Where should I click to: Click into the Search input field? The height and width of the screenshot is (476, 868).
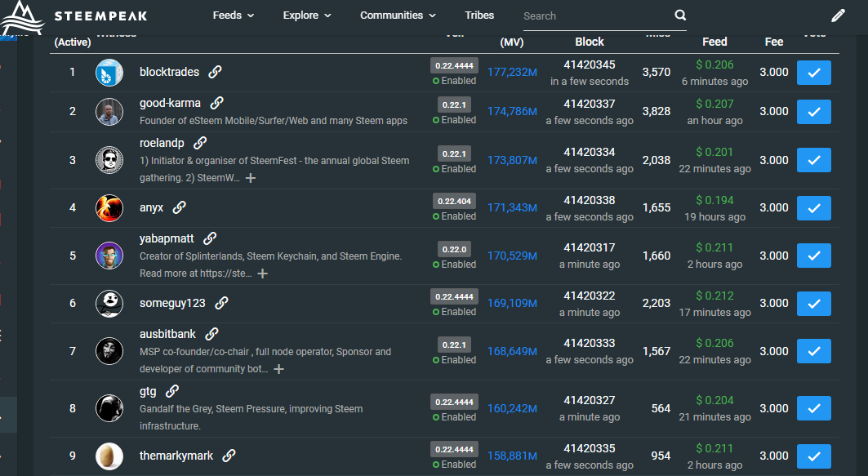click(x=596, y=16)
